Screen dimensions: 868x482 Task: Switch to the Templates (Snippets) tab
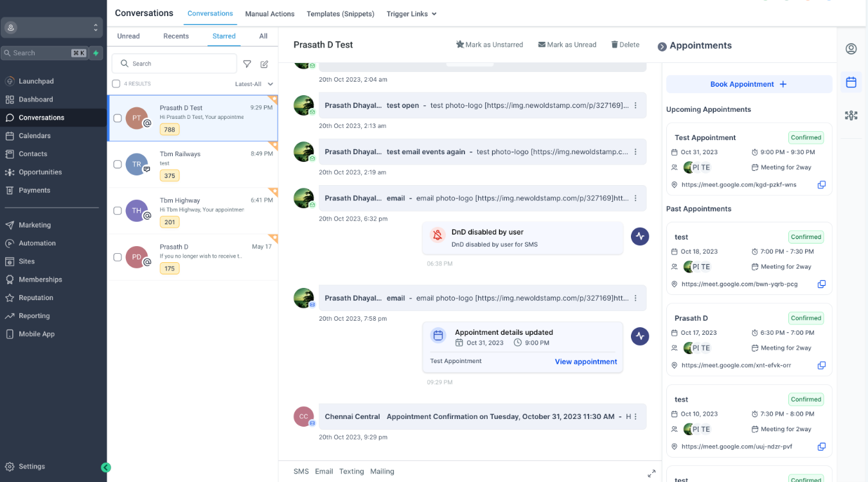(341, 14)
